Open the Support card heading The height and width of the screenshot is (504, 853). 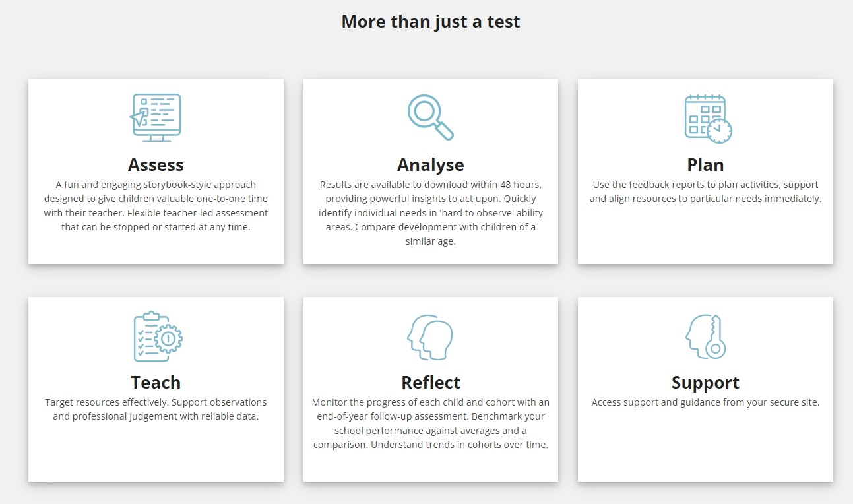tap(705, 382)
